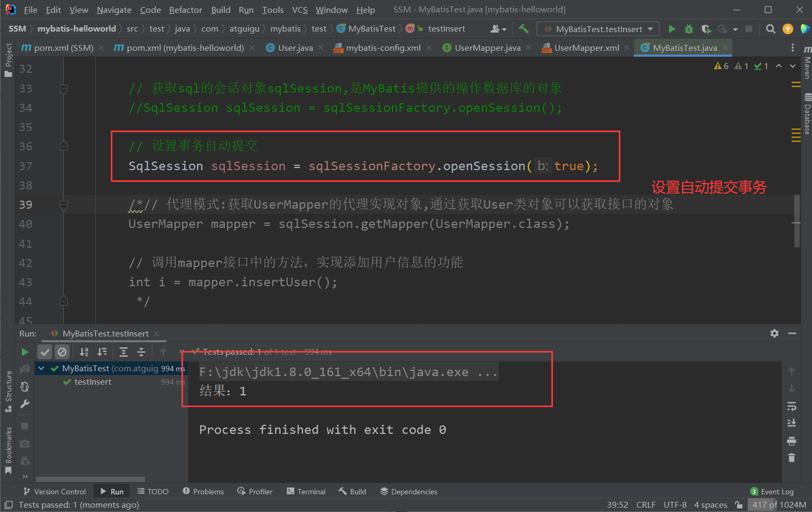812x512 pixels.
Task: Open the VCS menu
Action: coord(300,10)
